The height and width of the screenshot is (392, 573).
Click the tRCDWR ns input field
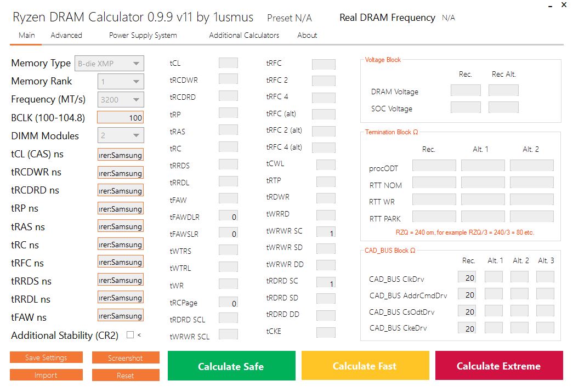pyautogui.click(x=120, y=173)
